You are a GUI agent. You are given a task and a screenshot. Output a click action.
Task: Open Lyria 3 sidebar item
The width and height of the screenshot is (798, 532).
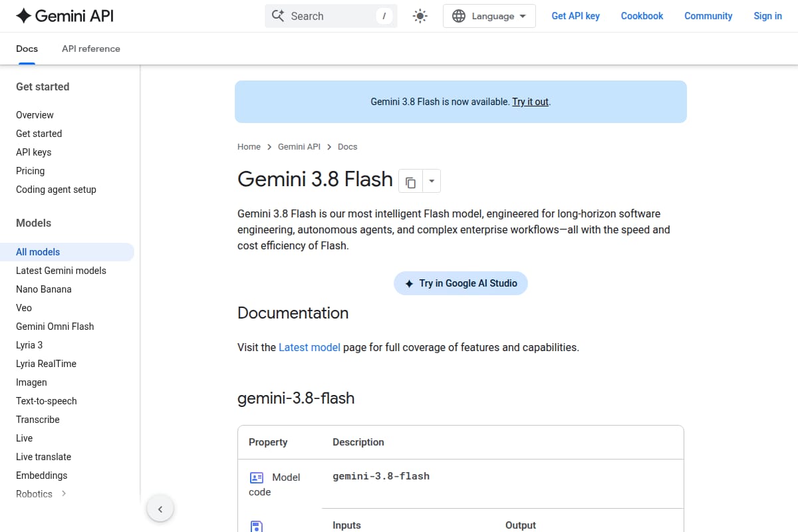pos(29,345)
